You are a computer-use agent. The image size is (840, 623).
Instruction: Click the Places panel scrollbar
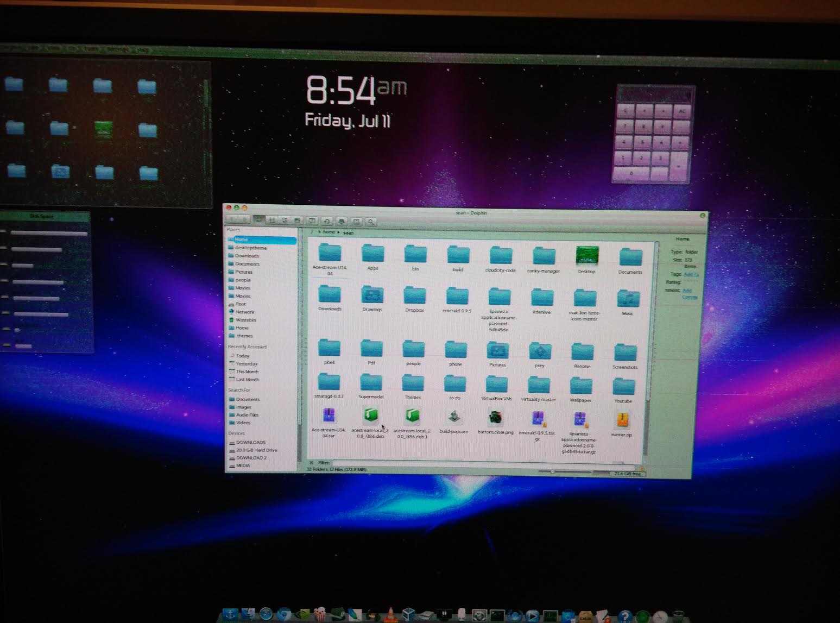pyautogui.click(x=300, y=348)
